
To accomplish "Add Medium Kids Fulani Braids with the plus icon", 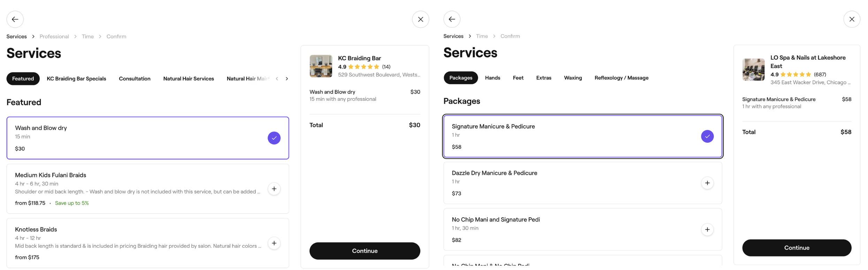I will [274, 189].
